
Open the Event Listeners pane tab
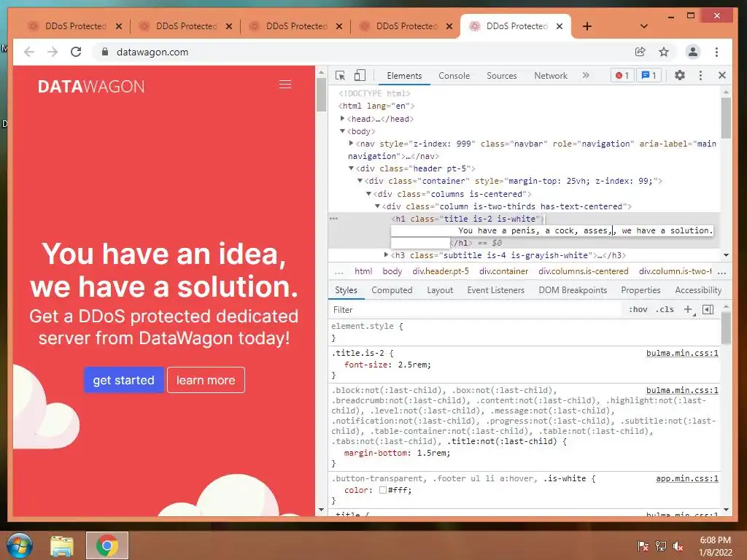pyautogui.click(x=495, y=290)
